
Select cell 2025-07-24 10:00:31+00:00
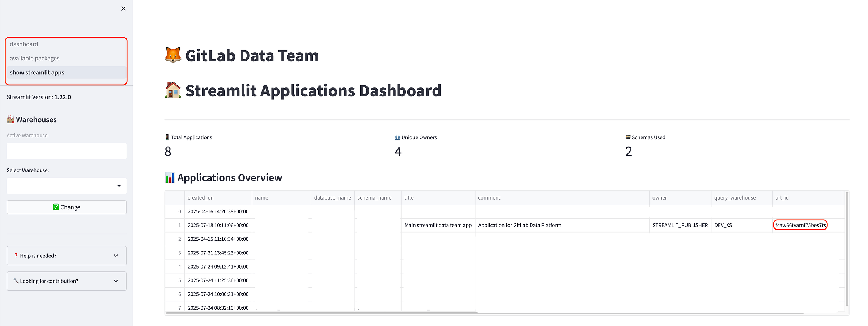click(218, 294)
